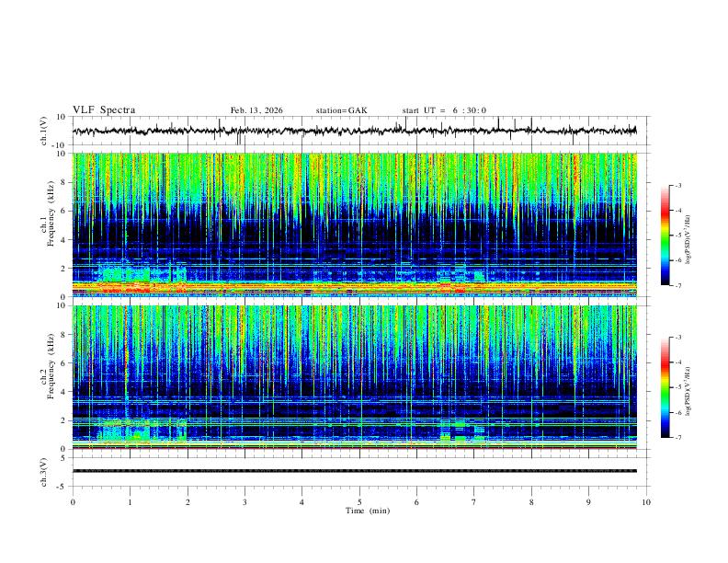Click the "-5" tick on ch.3(V) axis
This screenshot has width=728, height=563.
pyautogui.click(x=63, y=487)
